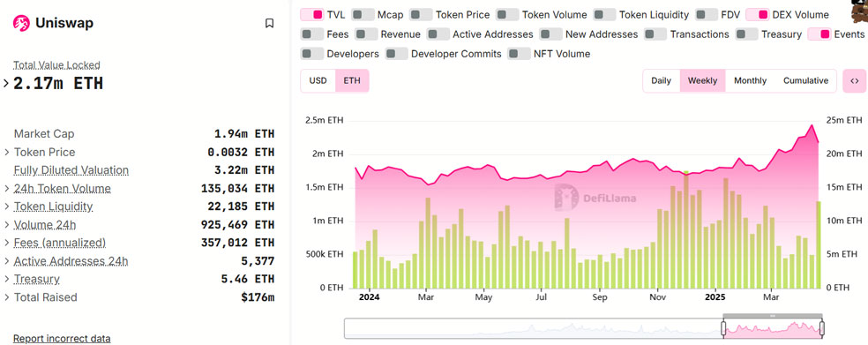This screenshot has height=345, width=868.
Task: Switch chart interval to Monthly
Action: tap(750, 81)
